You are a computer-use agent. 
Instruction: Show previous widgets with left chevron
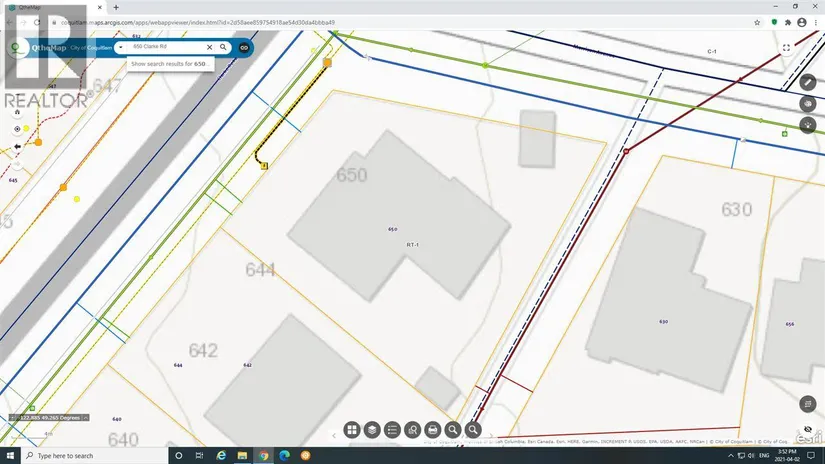(334, 436)
